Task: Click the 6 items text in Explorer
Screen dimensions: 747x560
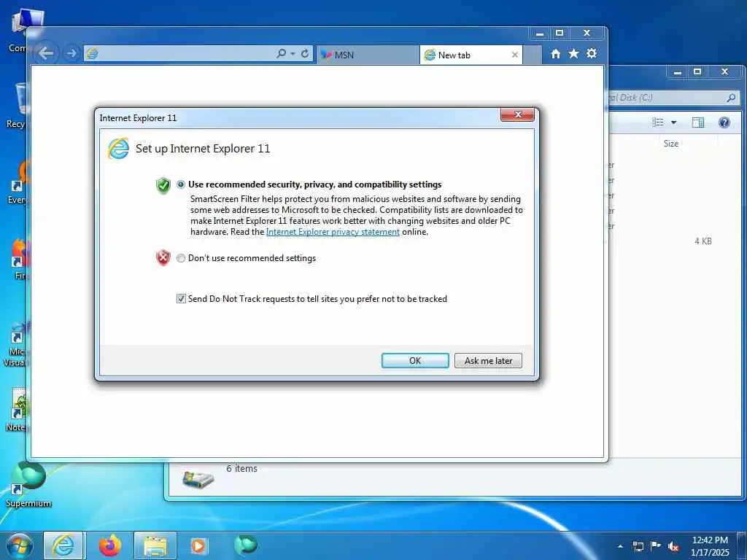Action: coord(241,469)
